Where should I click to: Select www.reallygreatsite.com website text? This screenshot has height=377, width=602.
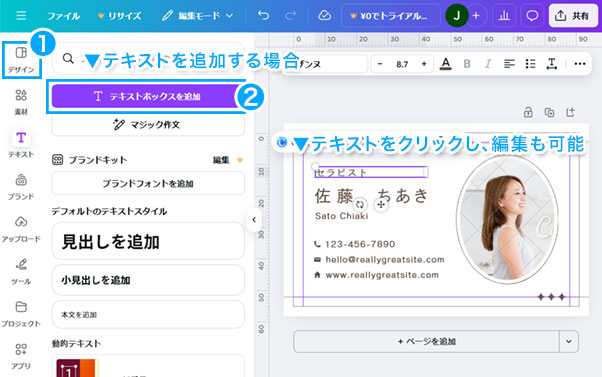point(382,275)
